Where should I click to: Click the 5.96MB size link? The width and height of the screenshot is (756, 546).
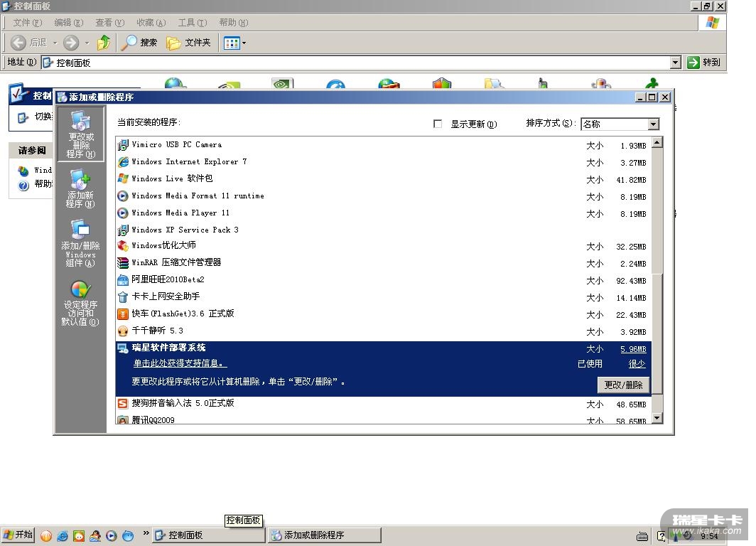[633, 349]
